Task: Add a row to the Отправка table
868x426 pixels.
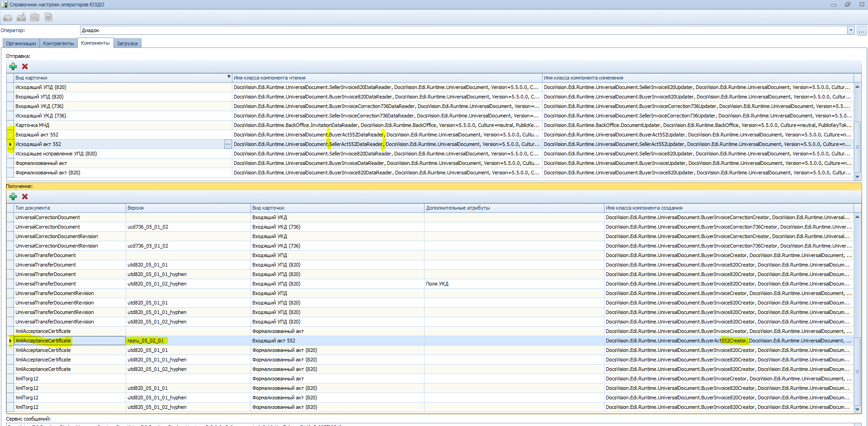Action: tap(13, 66)
